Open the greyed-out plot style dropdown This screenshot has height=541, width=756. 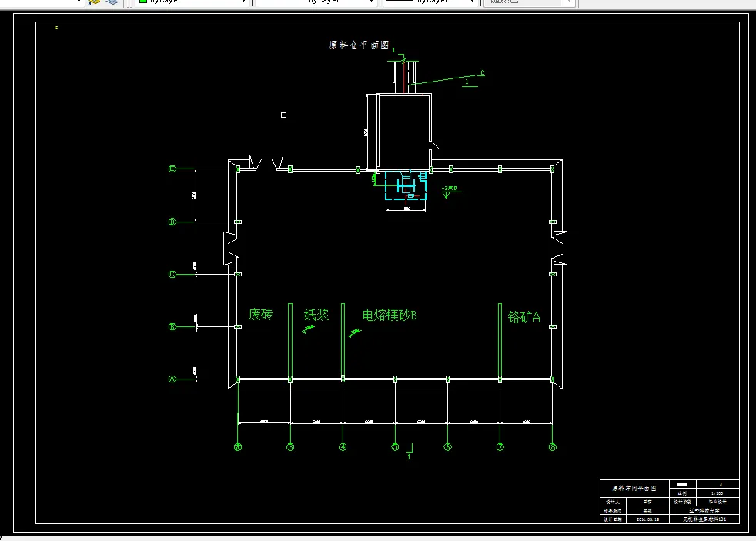coord(529,2)
